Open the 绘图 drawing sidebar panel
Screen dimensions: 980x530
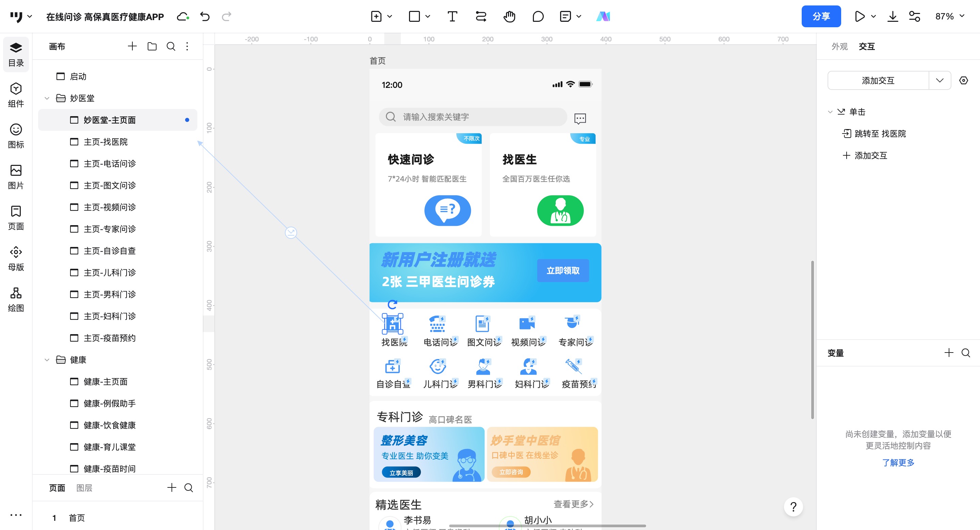[16, 299]
